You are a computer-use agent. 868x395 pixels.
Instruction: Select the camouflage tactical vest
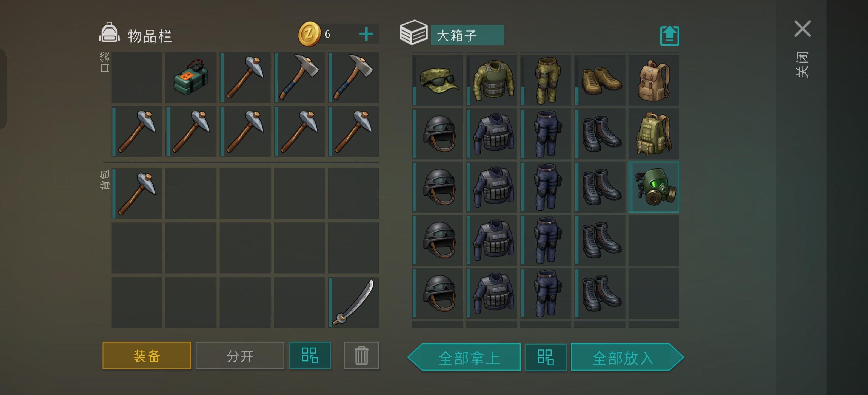coord(492,80)
